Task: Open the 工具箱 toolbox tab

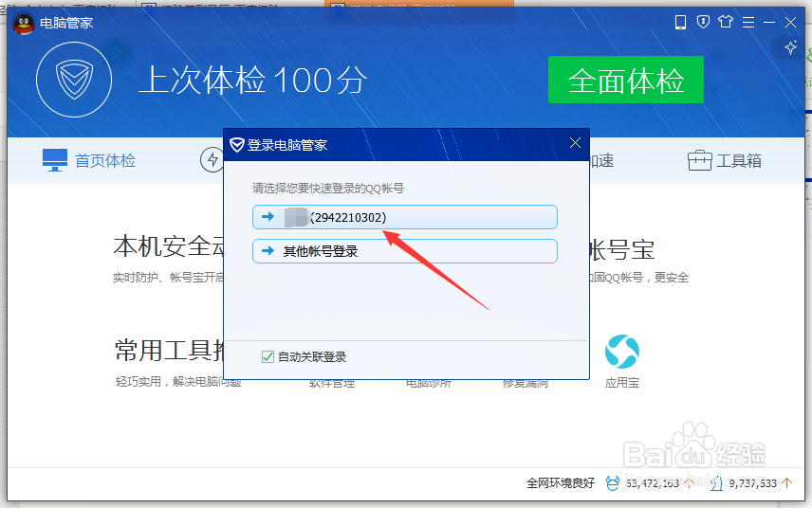Action: coord(724,160)
